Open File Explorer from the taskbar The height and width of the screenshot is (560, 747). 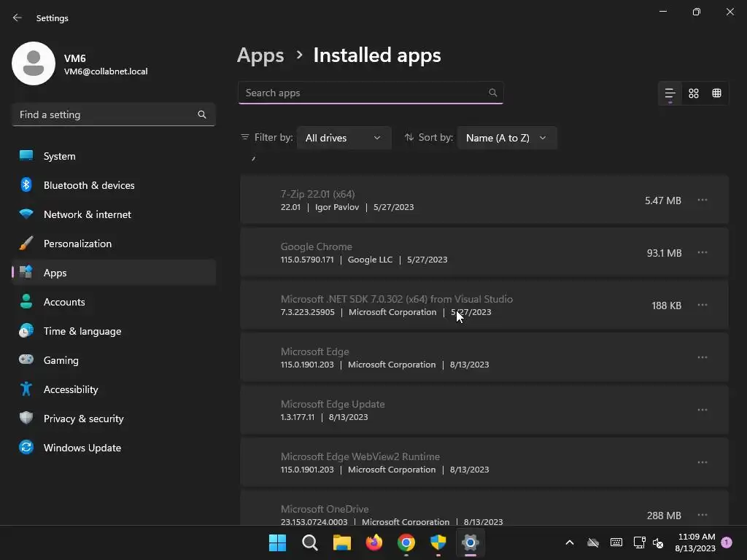(342, 542)
